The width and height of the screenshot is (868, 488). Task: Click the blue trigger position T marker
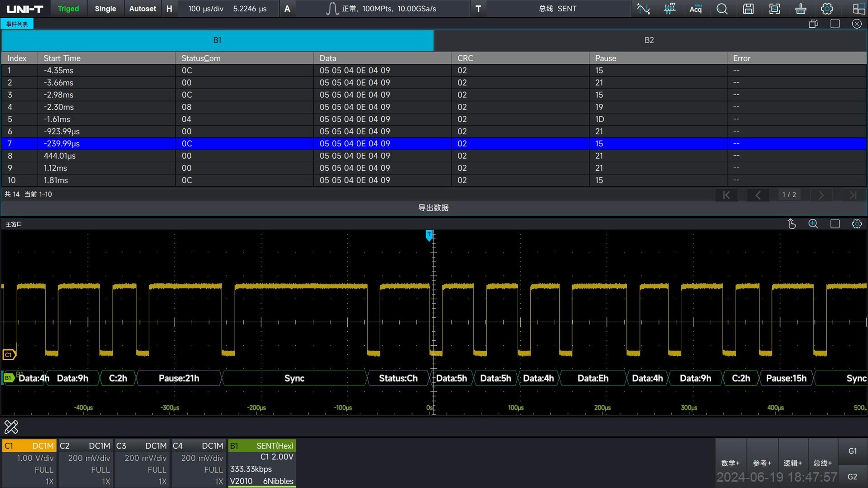click(429, 235)
